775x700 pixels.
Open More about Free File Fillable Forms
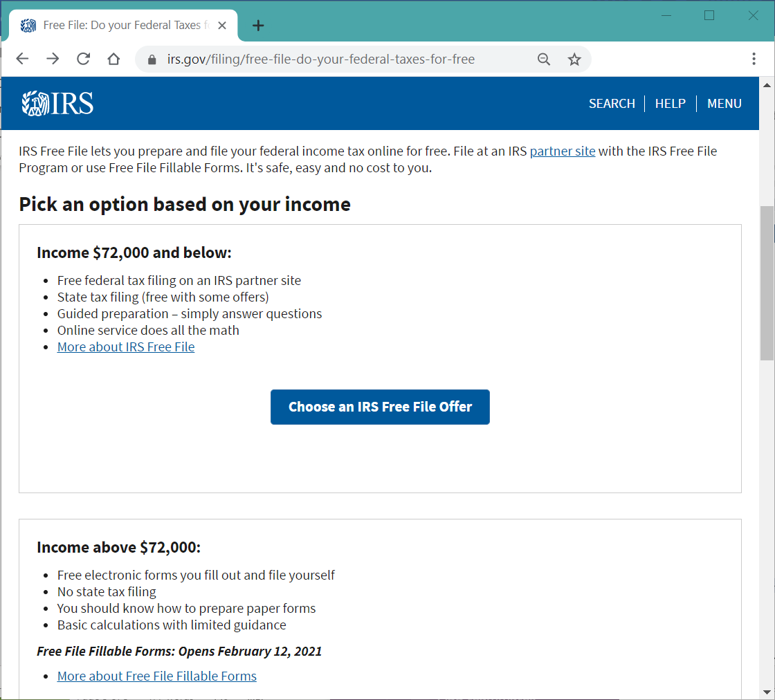click(x=156, y=676)
